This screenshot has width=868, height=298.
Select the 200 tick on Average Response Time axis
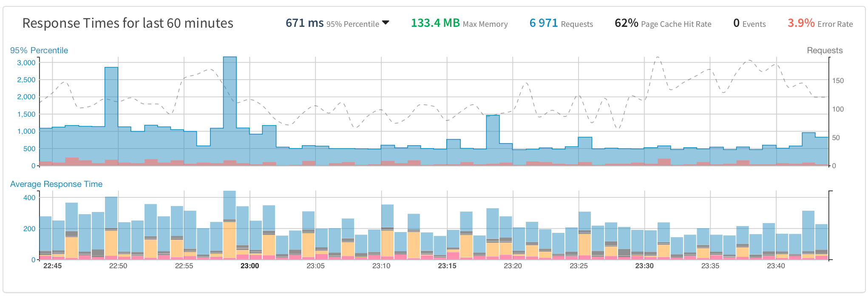(x=30, y=229)
